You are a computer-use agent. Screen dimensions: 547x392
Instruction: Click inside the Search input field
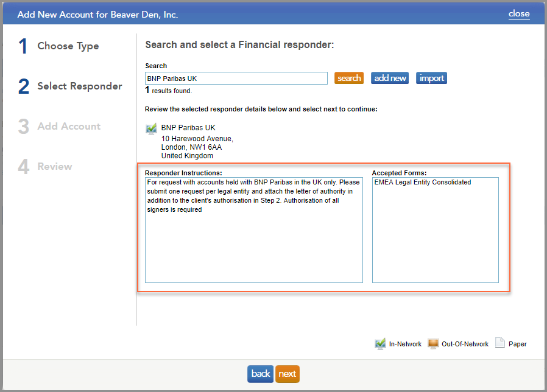click(x=236, y=78)
